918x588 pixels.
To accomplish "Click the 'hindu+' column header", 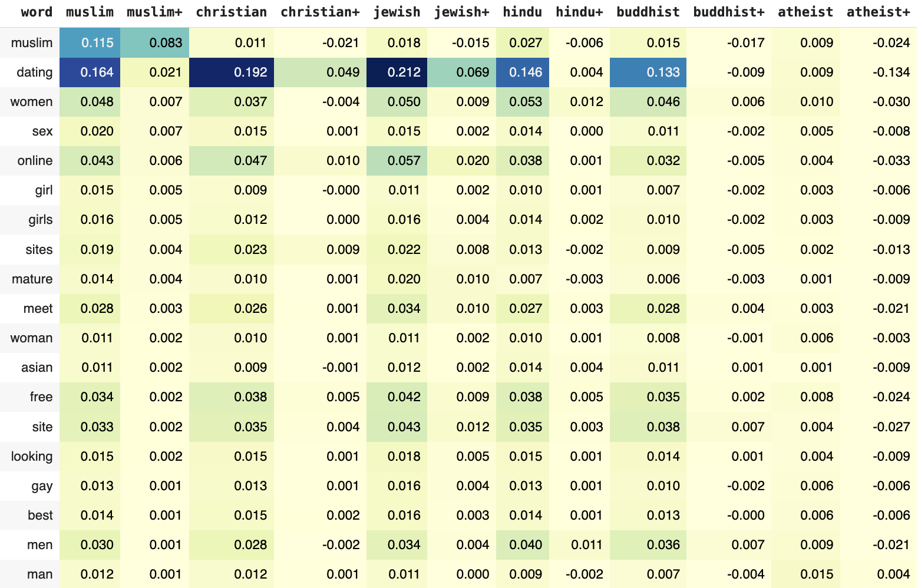I will [579, 12].
